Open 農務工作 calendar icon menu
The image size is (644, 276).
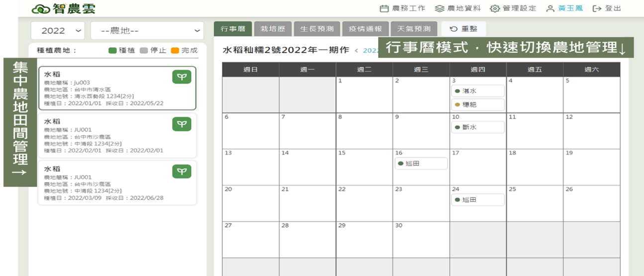[x=384, y=9]
